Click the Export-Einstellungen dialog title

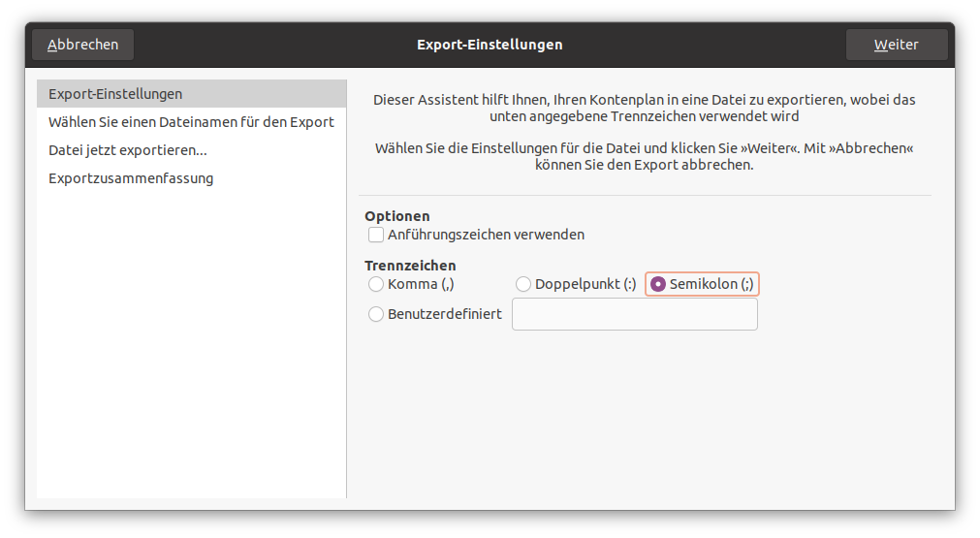(490, 45)
